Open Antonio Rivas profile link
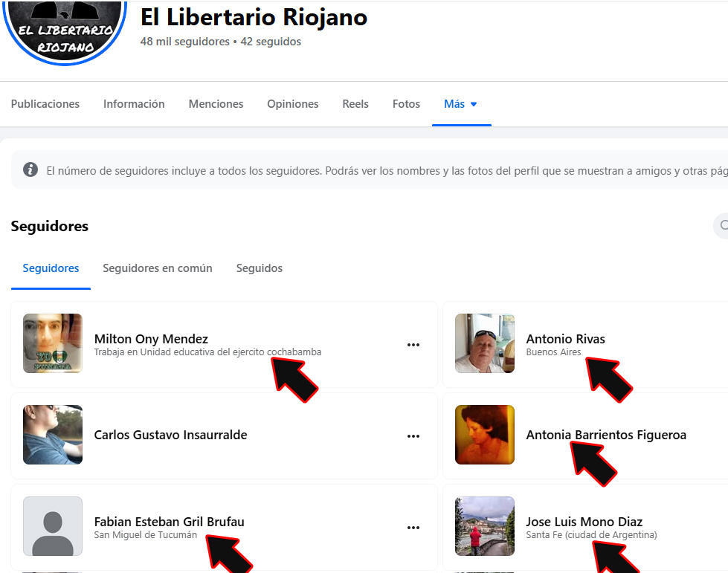Image resolution: width=728 pixels, height=573 pixels. tap(565, 339)
